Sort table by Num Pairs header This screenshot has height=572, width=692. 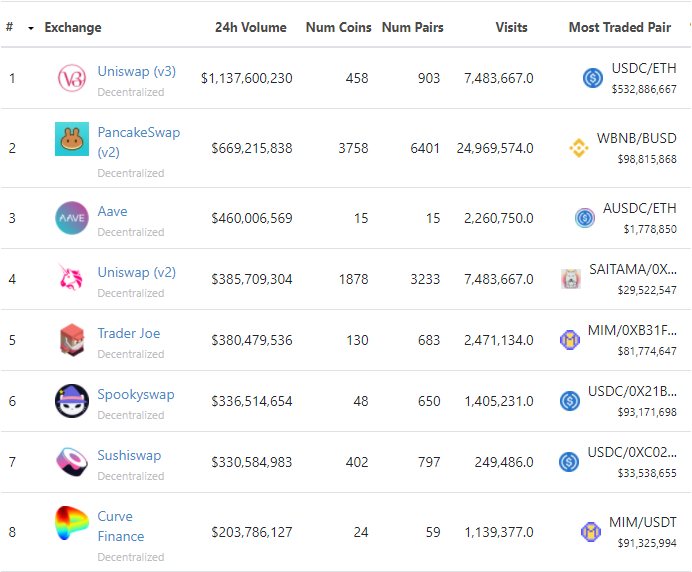point(413,28)
